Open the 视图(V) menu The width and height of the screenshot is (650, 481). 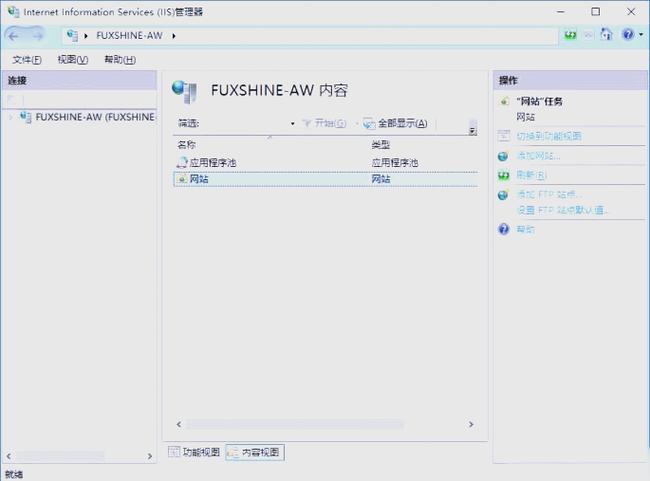pos(73,60)
